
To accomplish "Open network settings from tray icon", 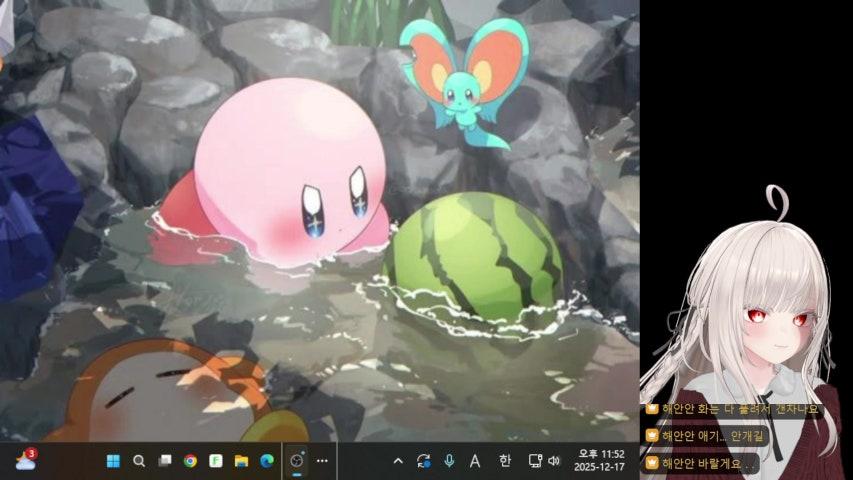I will pyautogui.click(x=534, y=461).
